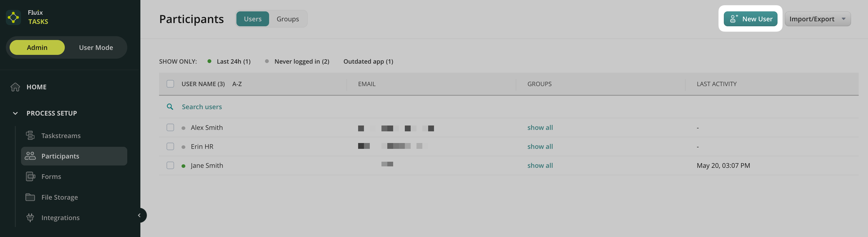This screenshot has width=868, height=237.
Task: Open File Storage folder icon
Action: pyautogui.click(x=30, y=197)
